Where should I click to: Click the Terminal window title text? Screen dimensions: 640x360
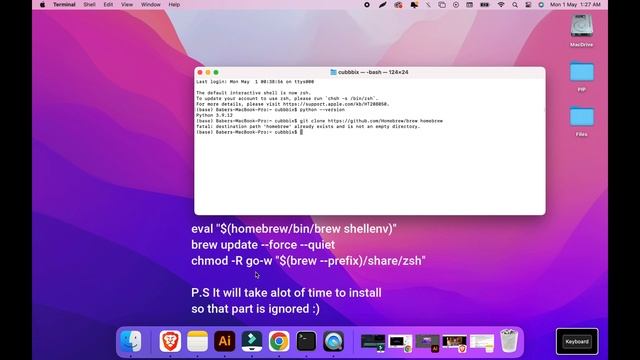point(373,72)
